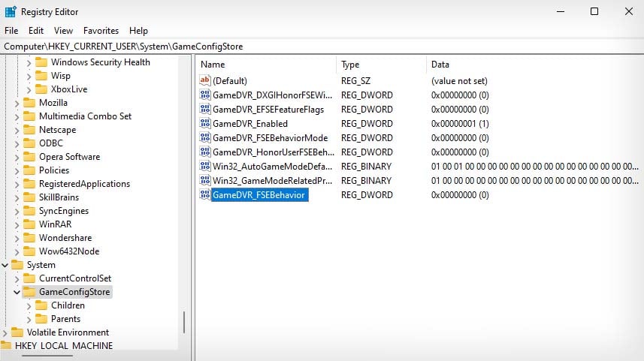
Task: Select GameDVR_DXGIHonorFSEWi... DWORD icon
Action: click(205, 95)
